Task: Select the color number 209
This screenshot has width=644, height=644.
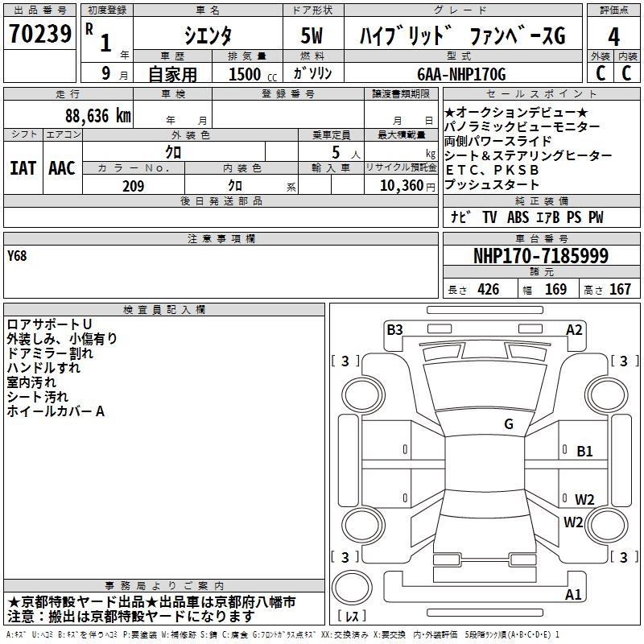Action: click(134, 186)
